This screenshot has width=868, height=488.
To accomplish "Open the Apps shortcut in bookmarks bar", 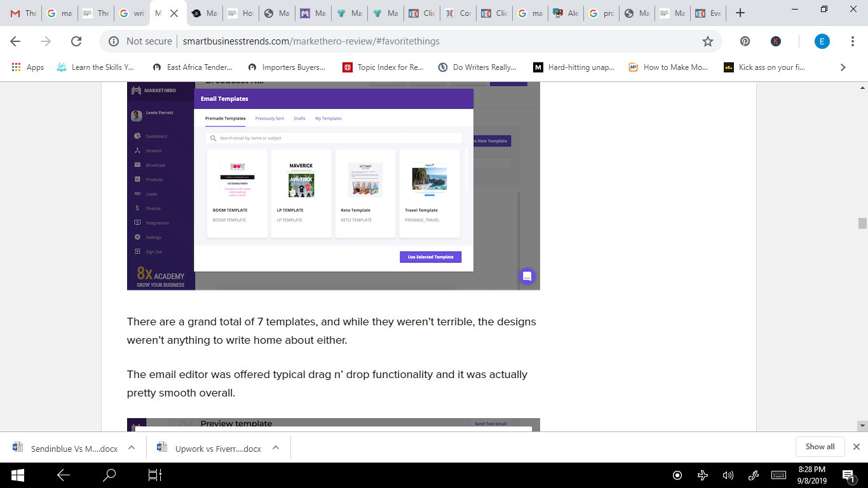I will (28, 67).
